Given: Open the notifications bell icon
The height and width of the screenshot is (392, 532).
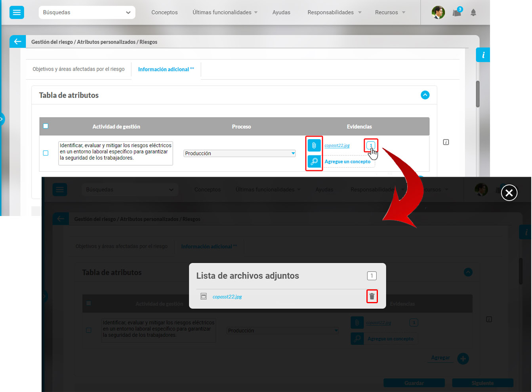Looking at the screenshot, I should (473, 13).
